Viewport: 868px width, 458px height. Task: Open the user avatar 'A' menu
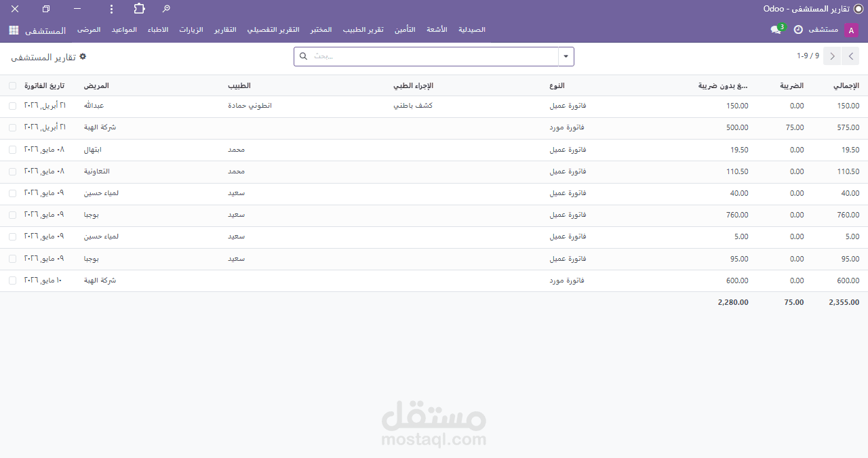[x=851, y=30]
